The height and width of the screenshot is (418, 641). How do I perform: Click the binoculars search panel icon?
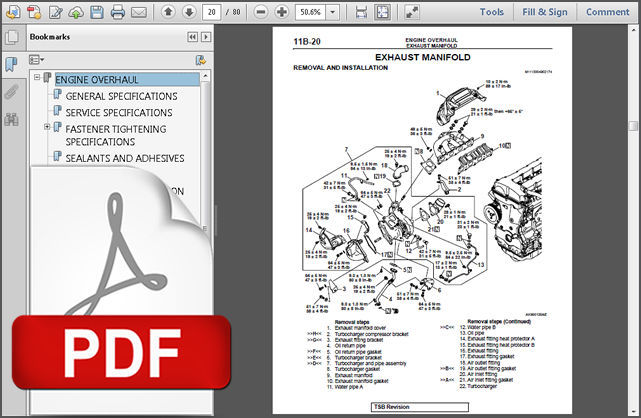click(11, 119)
